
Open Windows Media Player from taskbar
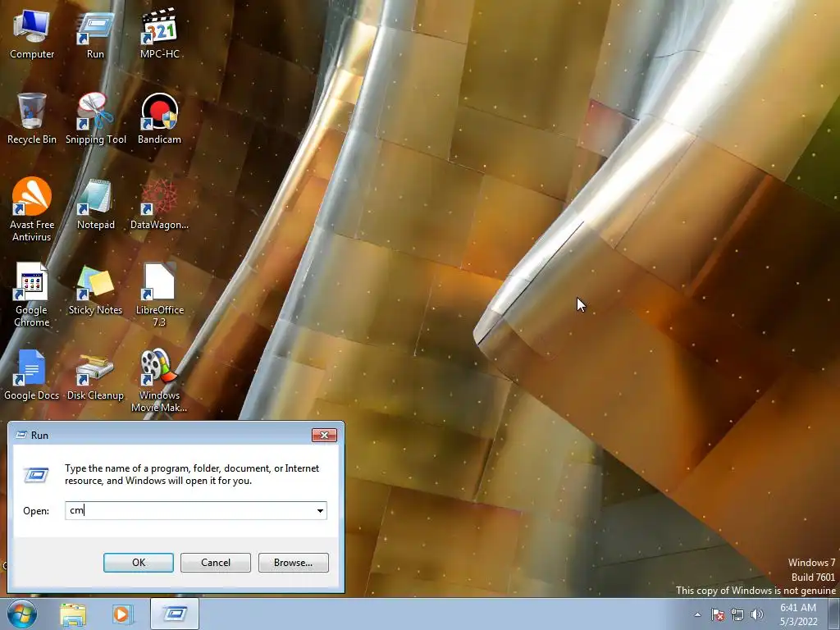coord(123,614)
